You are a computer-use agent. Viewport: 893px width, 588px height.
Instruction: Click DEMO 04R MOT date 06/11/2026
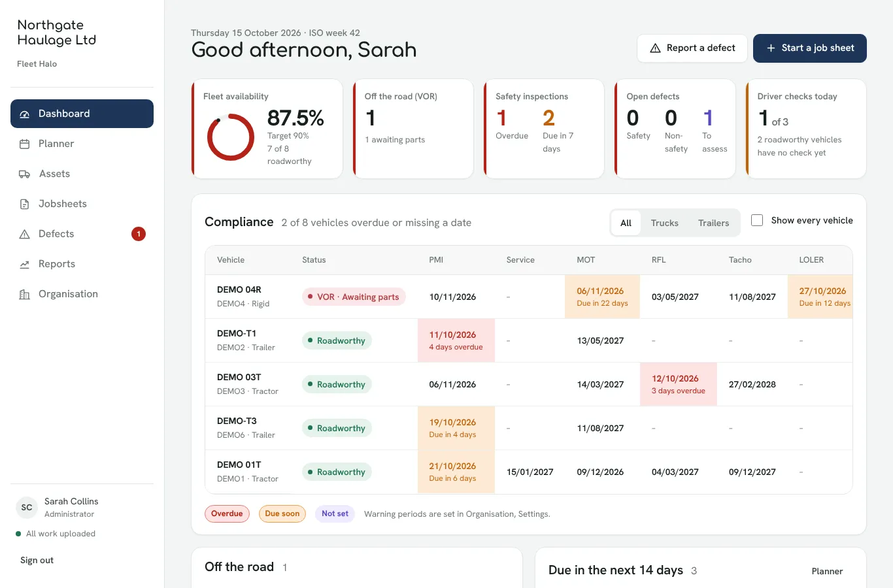coord(600,291)
